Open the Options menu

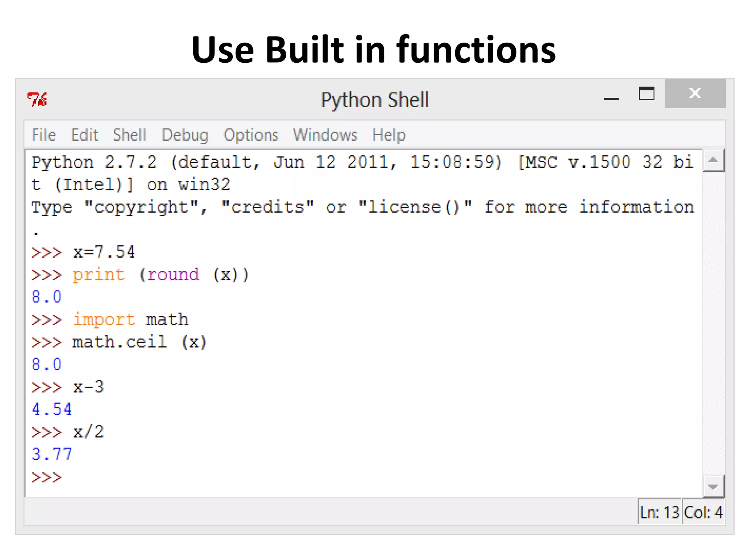click(251, 135)
